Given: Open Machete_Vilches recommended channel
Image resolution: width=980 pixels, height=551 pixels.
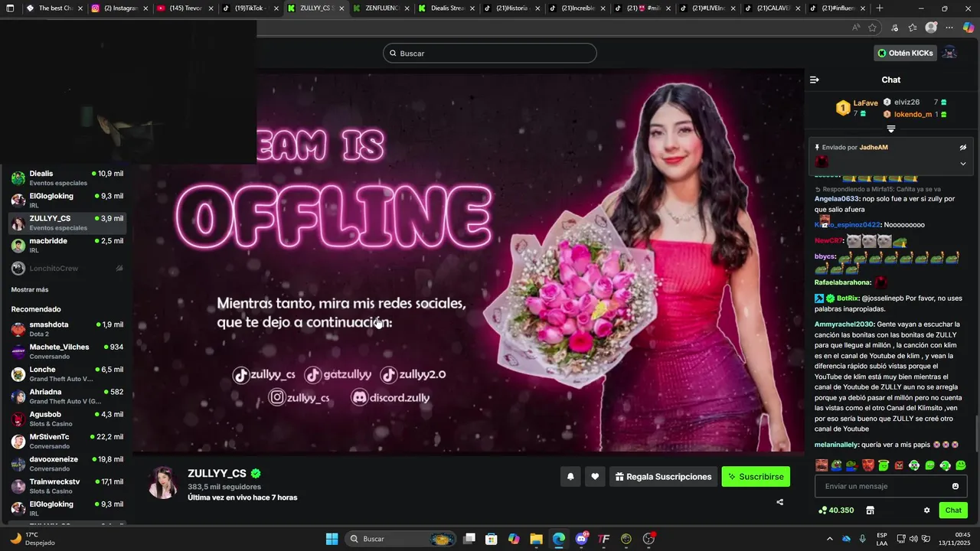Looking at the screenshot, I should [67, 351].
